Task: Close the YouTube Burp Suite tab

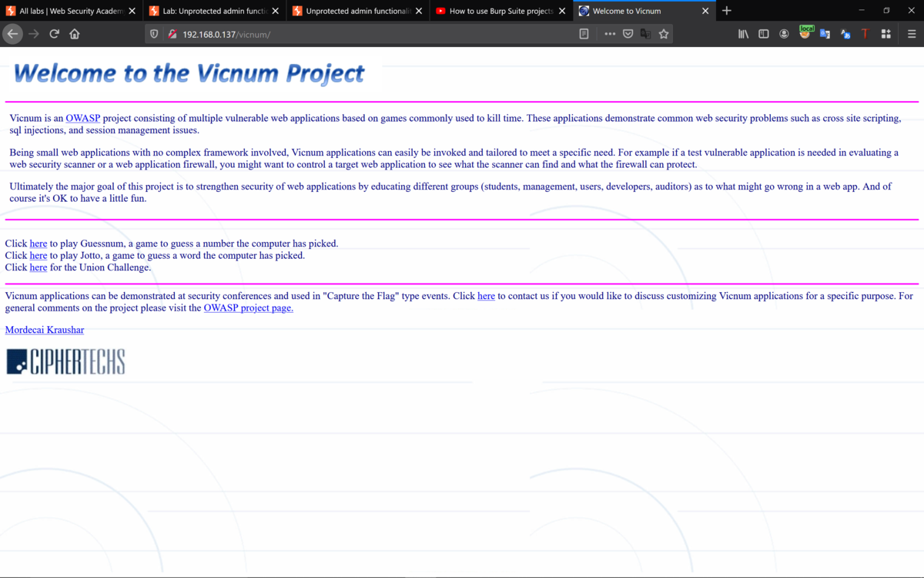Action: tap(561, 11)
